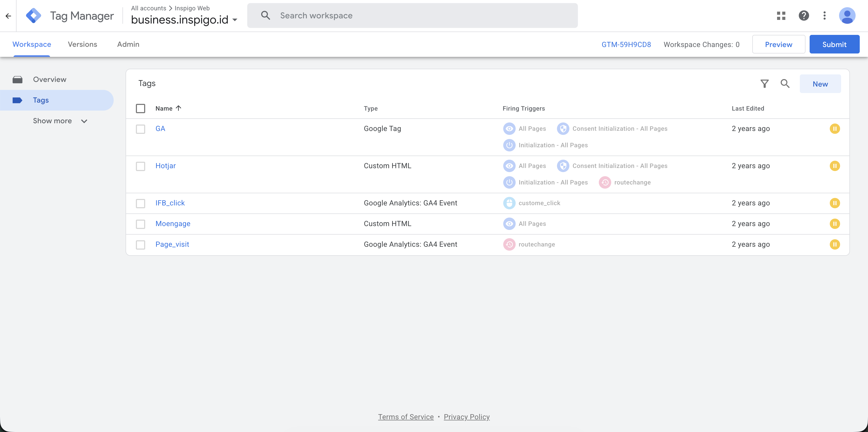This screenshot has width=868, height=432.
Task: Open the Hotjar tag link
Action: (x=165, y=166)
